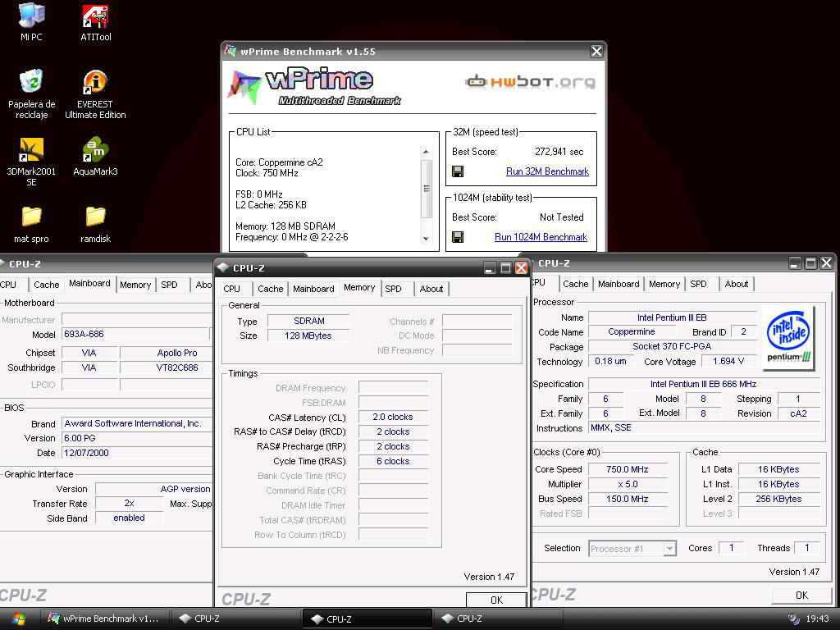This screenshot has width=840, height=630.
Task: Launch EVEREST Ultimate Edition shortcut
Action: [95, 94]
